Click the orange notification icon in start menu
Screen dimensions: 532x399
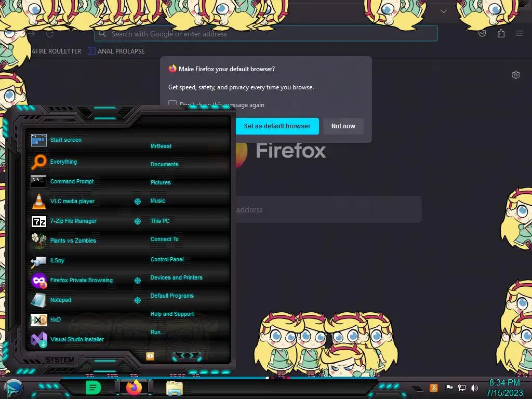point(150,356)
